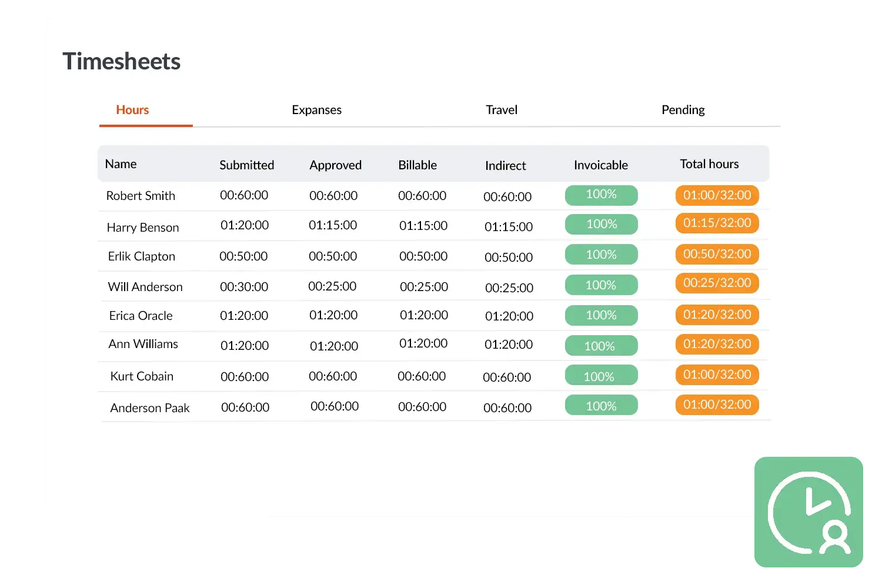
Task: Click the Total hours column header
Action: 709,164
